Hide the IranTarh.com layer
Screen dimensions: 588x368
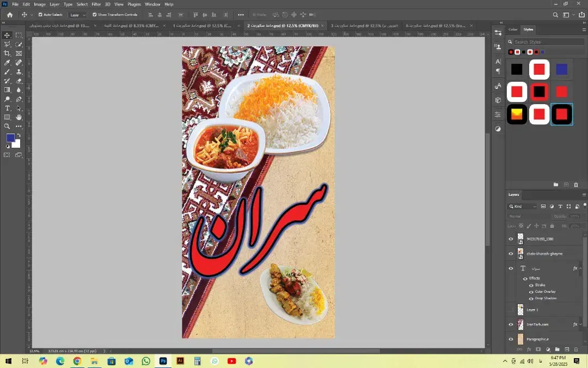click(x=511, y=324)
